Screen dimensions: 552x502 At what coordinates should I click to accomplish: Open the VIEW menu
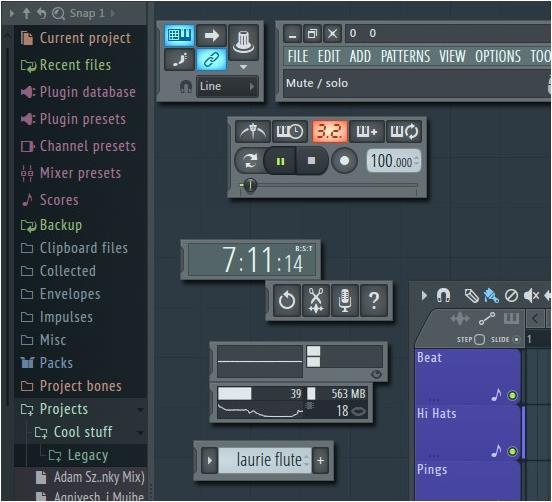(452, 56)
